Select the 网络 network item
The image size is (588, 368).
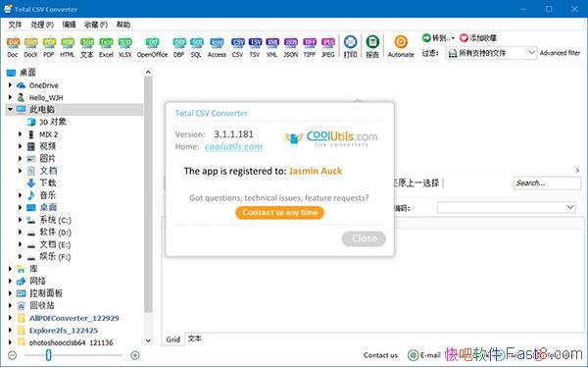[x=31, y=281]
